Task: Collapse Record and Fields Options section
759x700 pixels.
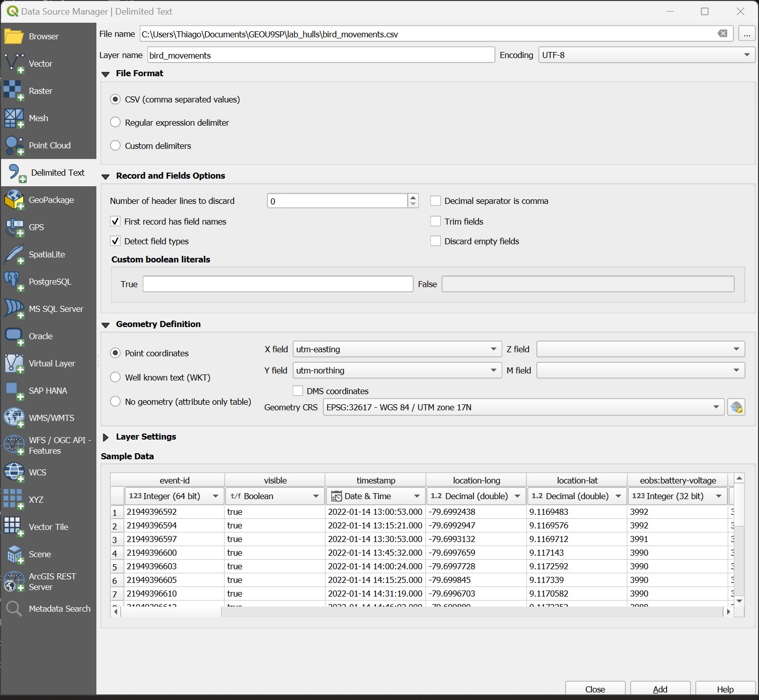Action: pyautogui.click(x=105, y=177)
